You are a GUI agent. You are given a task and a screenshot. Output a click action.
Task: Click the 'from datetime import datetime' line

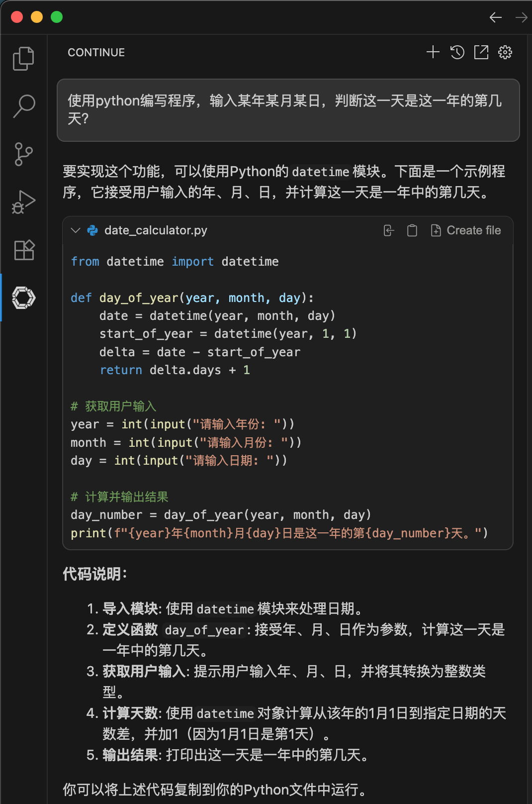(x=175, y=262)
